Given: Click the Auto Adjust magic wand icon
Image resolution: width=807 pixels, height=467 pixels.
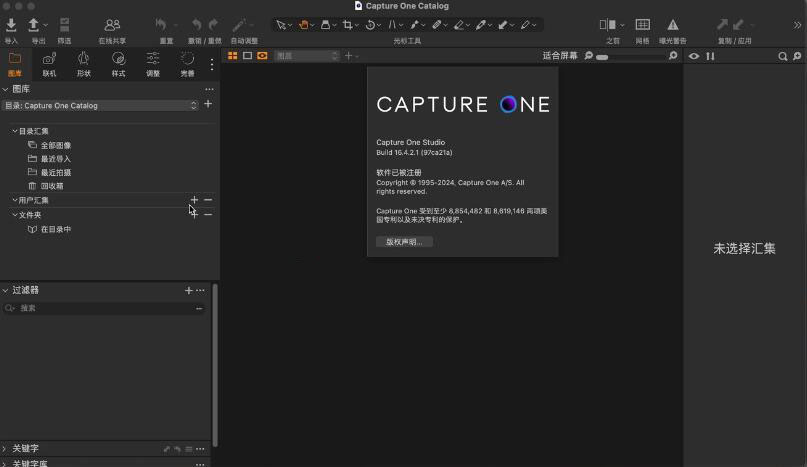Looking at the screenshot, I should coord(239,25).
